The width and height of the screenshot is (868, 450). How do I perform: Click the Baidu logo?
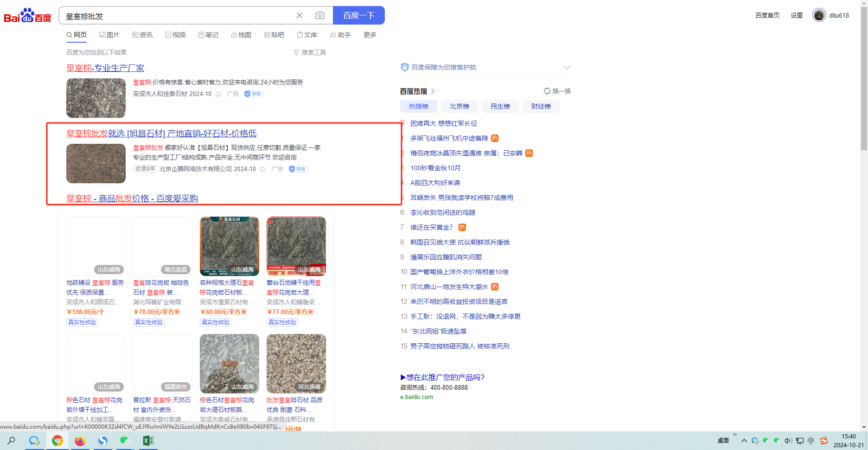pyautogui.click(x=27, y=16)
